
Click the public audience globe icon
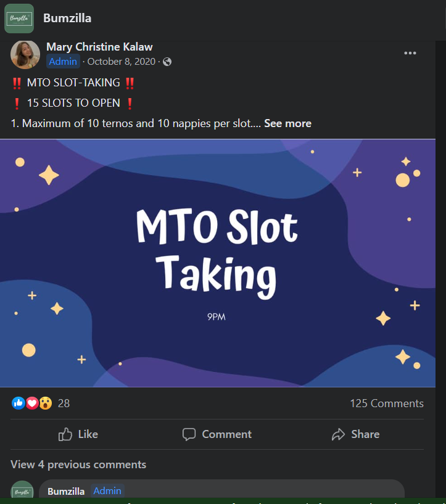[167, 62]
